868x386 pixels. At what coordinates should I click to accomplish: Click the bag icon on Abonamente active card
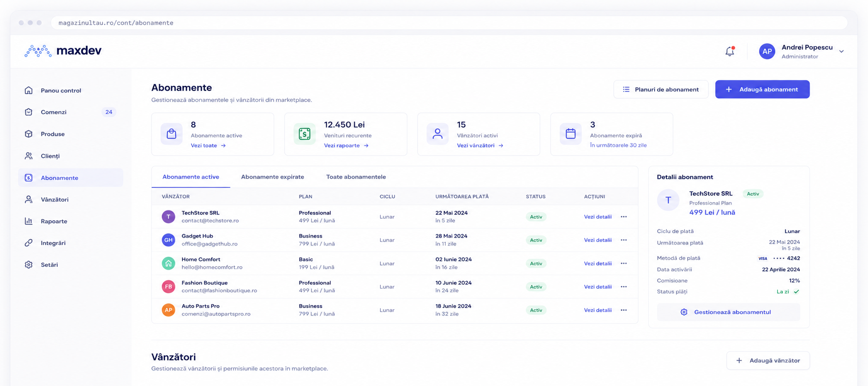pos(172,134)
